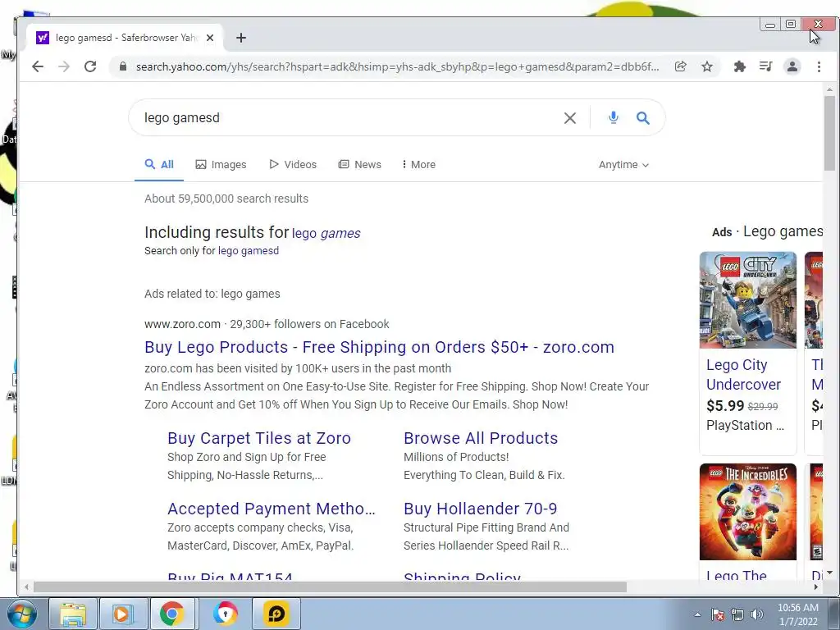Open the corrected 'lego games' link
The image size is (840, 630).
tap(326, 233)
